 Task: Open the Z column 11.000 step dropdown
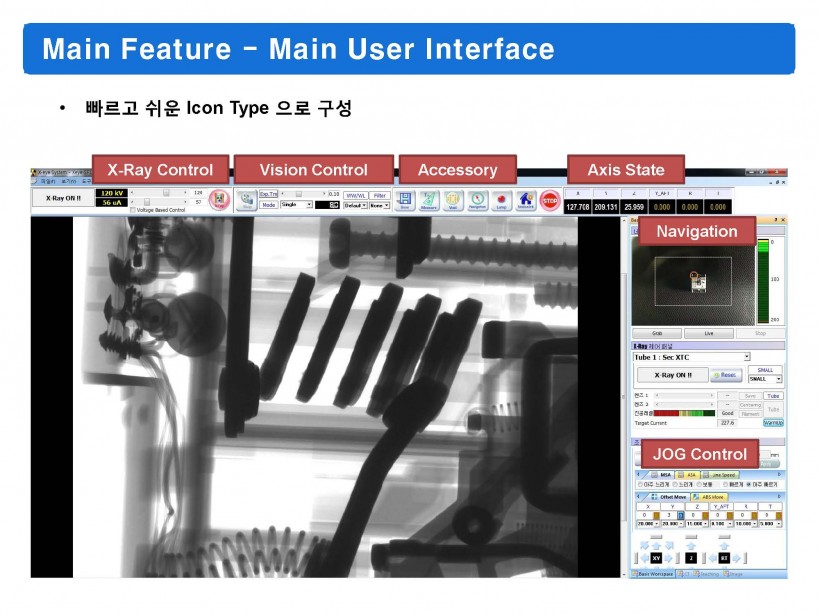click(697, 523)
